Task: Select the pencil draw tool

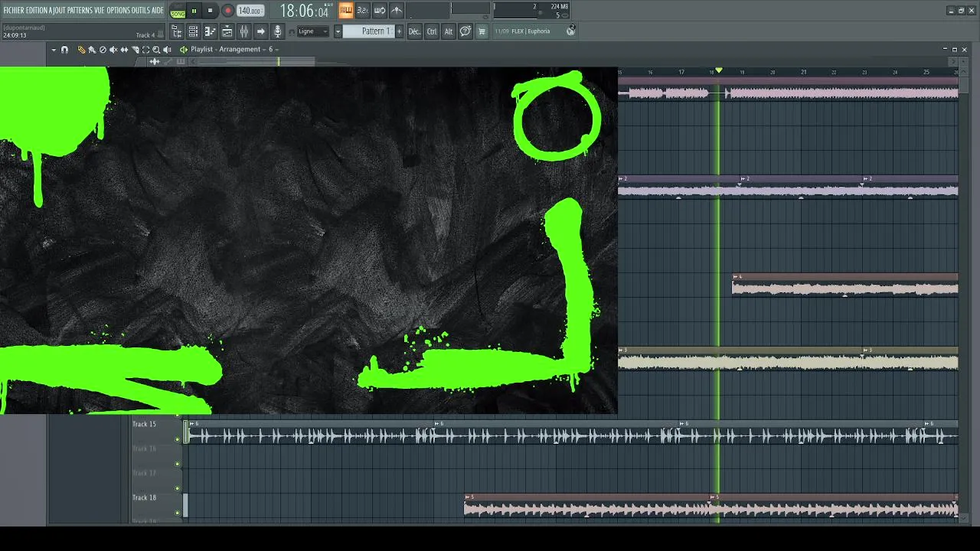Action: coord(81,50)
